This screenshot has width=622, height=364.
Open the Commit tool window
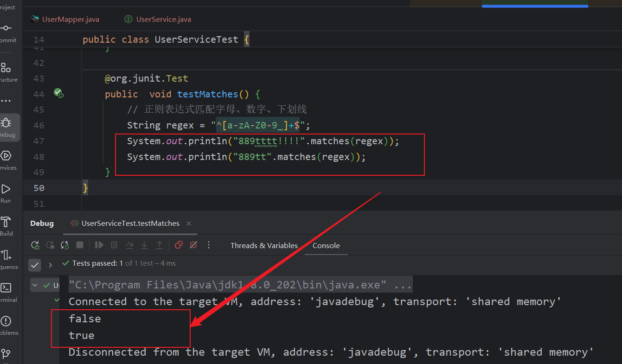pyautogui.click(x=6, y=32)
